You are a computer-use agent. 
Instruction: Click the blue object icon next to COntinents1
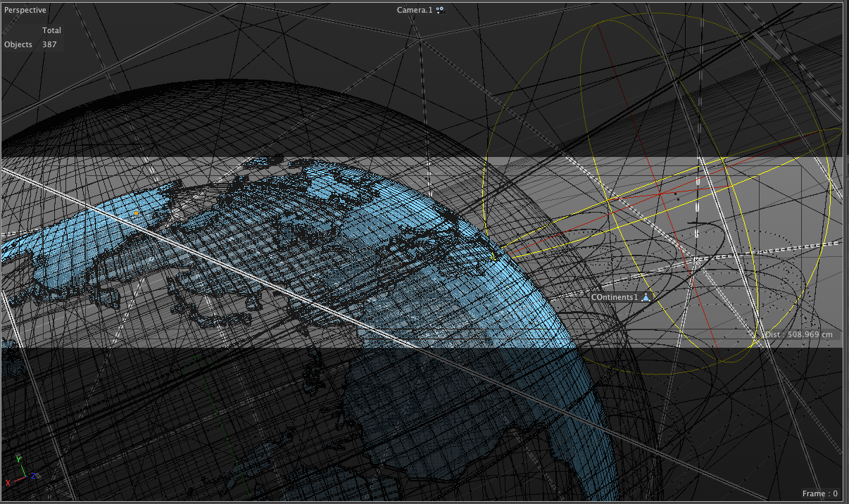point(645,298)
